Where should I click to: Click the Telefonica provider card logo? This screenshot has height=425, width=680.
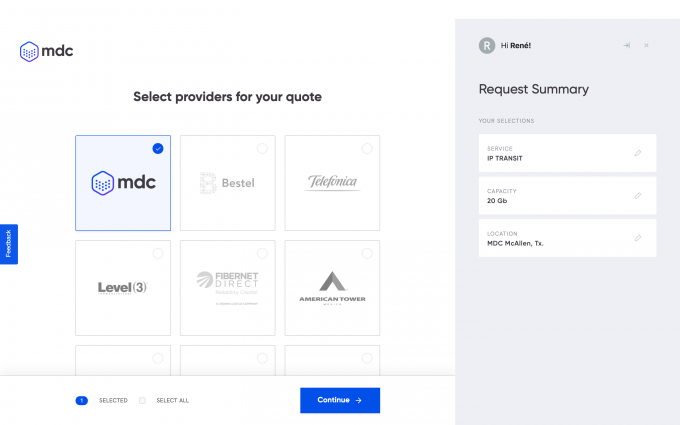(332, 182)
